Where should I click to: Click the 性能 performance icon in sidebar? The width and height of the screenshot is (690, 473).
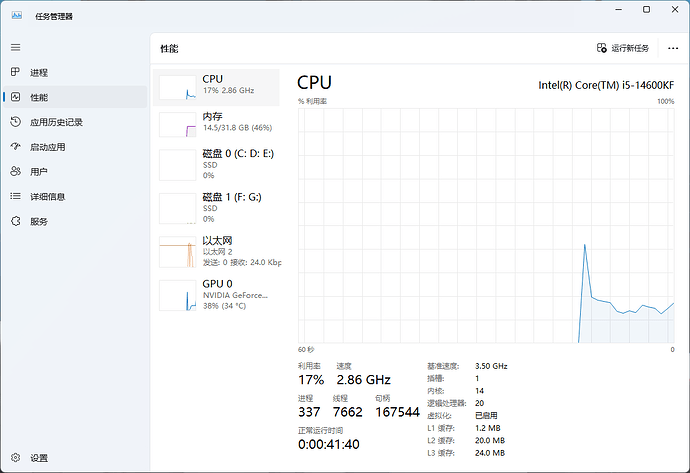click(x=15, y=97)
